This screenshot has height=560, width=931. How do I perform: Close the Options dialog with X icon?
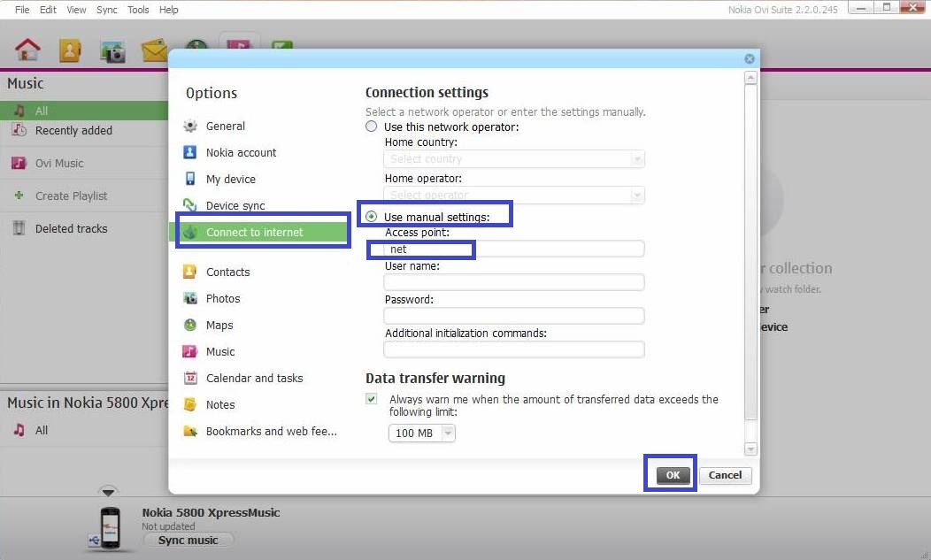pyautogui.click(x=750, y=58)
